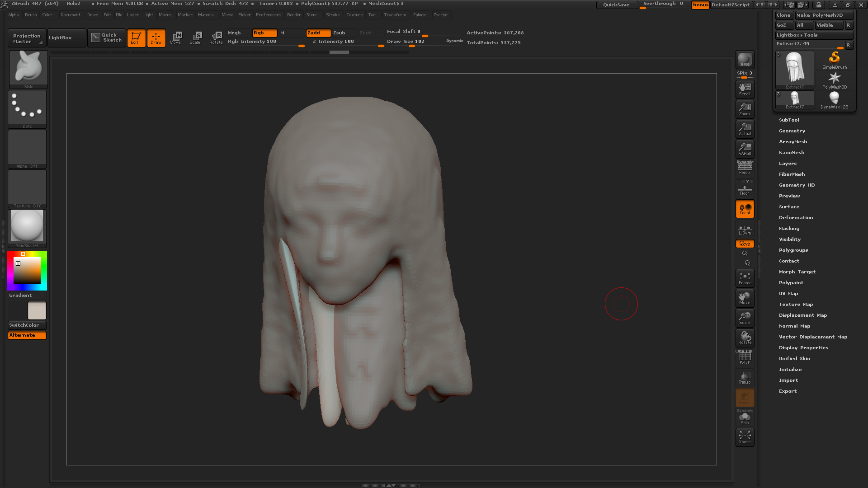Select the Xpose icon
This screenshot has height=488, width=868.
[745, 437]
